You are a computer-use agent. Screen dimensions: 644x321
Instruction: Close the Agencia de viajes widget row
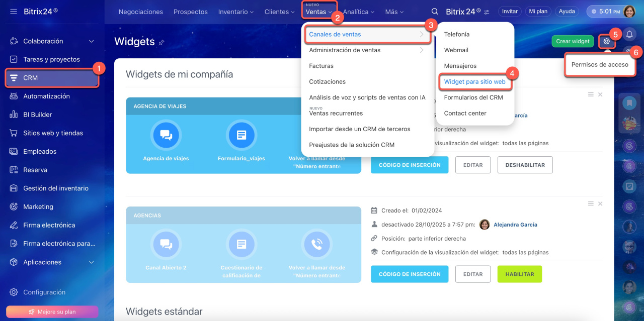[x=600, y=94]
